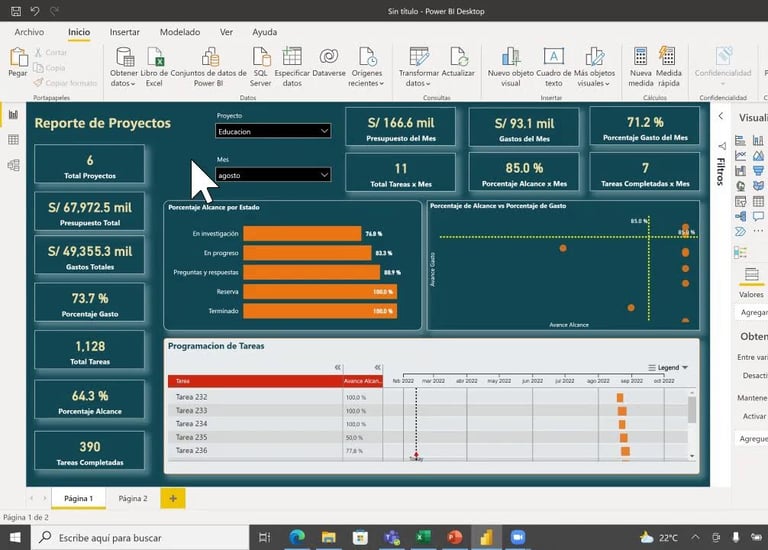Select the Valores fields tab icon
The width and height of the screenshot is (768, 550).
tap(751, 274)
